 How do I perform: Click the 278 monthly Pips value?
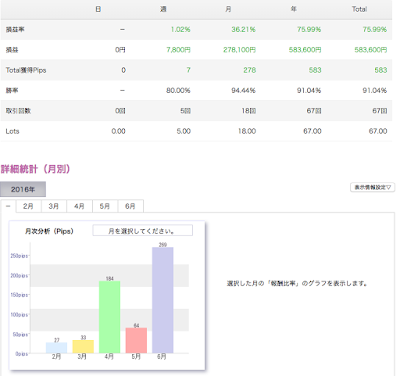tap(250, 70)
